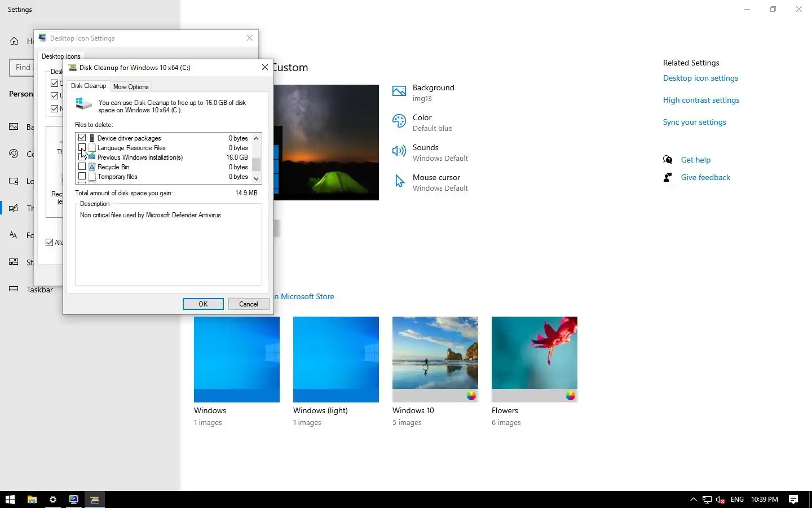Click the Device driver packages icon
This screenshot has width=812, height=508.
pos(92,138)
